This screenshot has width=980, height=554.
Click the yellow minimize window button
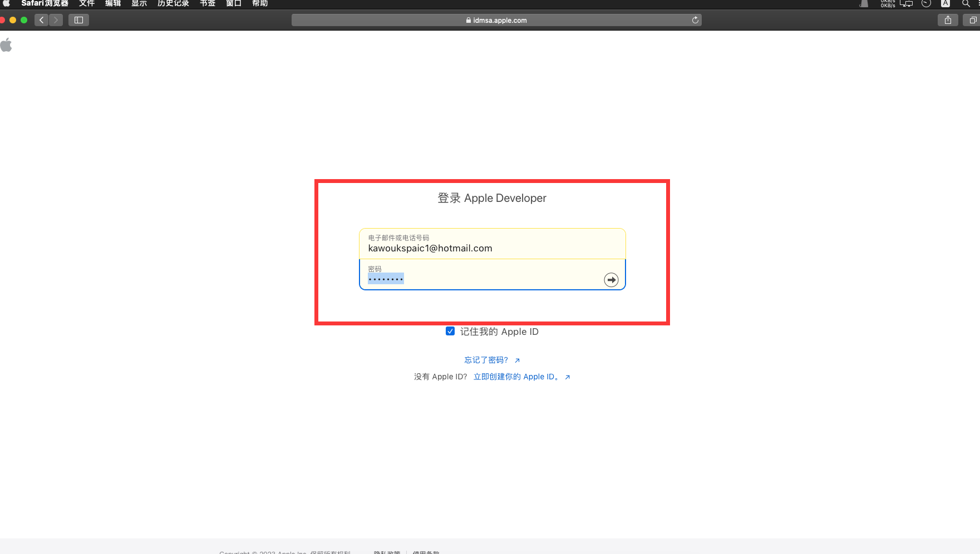[13, 20]
